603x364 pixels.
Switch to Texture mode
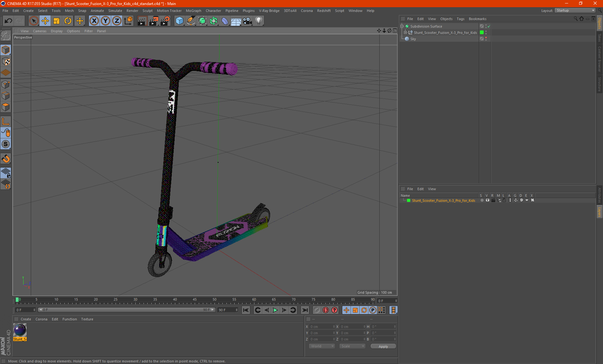(x=6, y=61)
